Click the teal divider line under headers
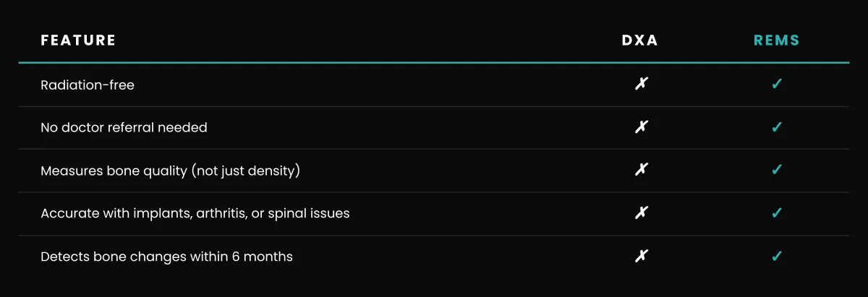 tap(434, 63)
